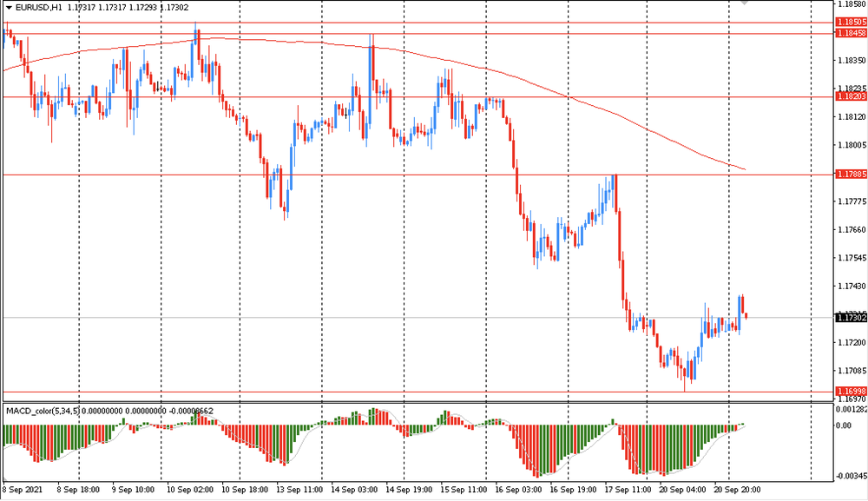Click the MACD scale value 0.00

click(x=845, y=425)
